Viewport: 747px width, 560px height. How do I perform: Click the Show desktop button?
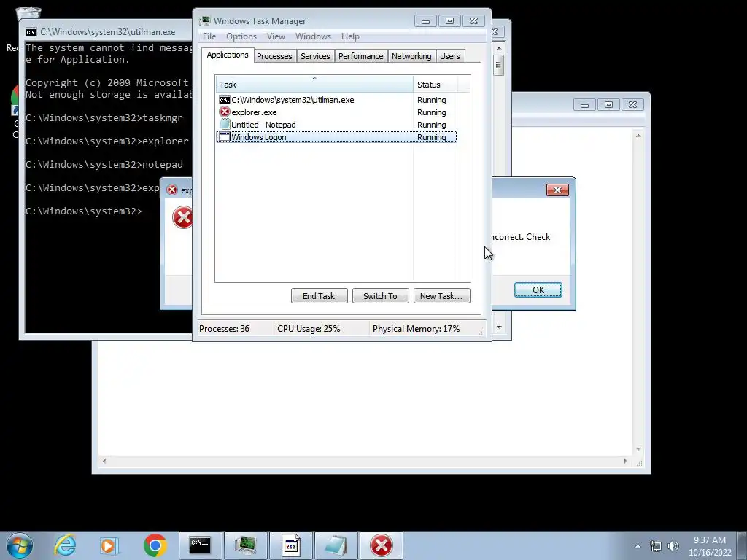(742, 545)
